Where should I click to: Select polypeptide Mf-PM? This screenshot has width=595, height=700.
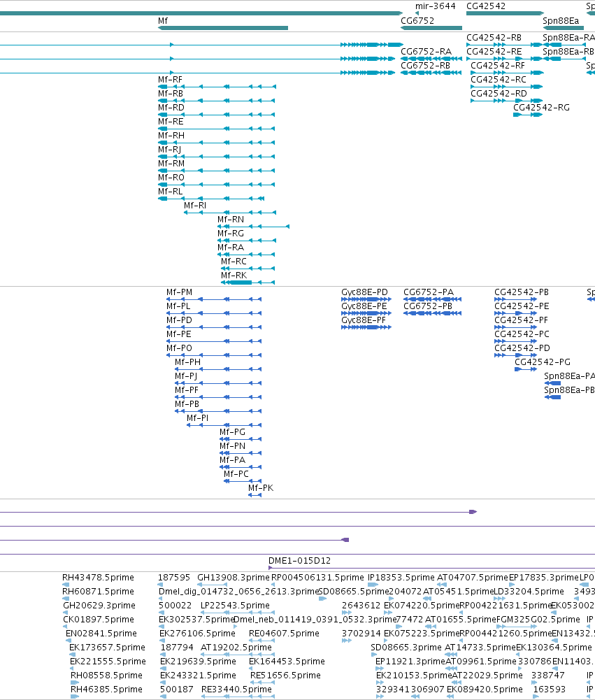[180, 292]
